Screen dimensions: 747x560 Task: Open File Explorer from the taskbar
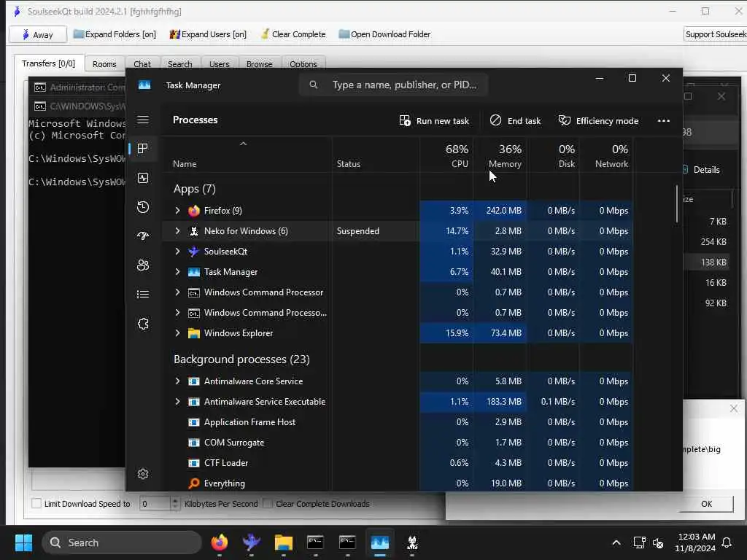tap(284, 542)
